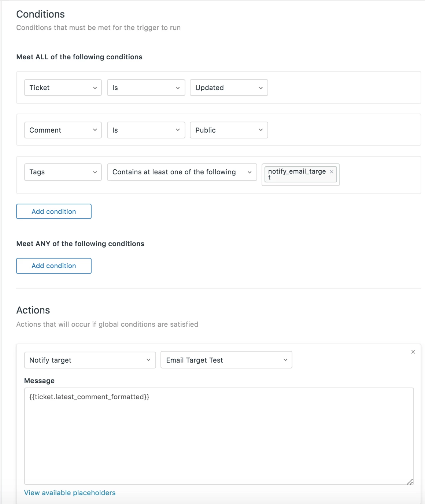Viewport: 425px width, 504px height.
Task: Delete the Notify target action
Action: pos(413,352)
